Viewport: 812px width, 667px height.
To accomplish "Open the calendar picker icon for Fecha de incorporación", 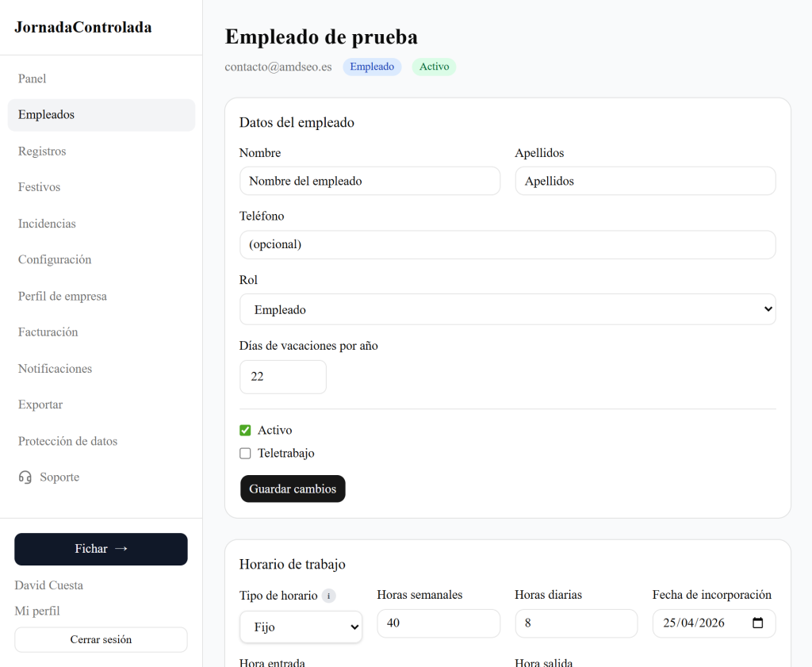I will click(x=757, y=623).
